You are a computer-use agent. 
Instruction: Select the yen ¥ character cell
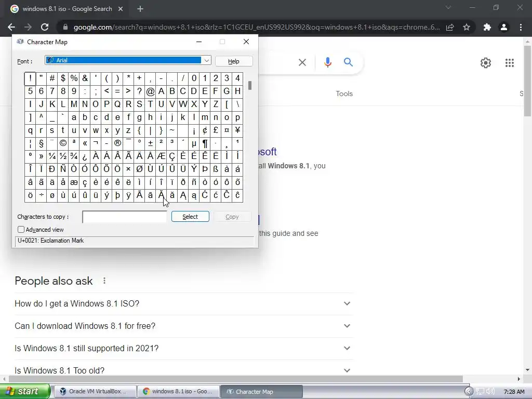point(237,130)
